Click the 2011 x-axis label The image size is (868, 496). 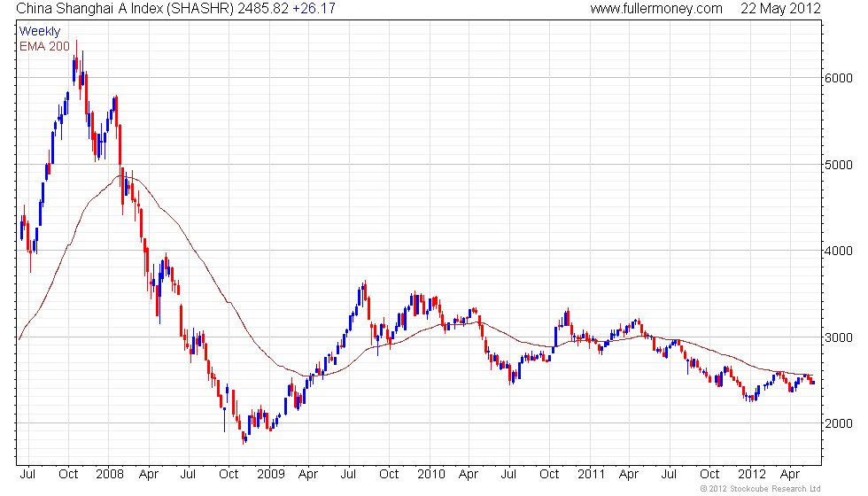pyautogui.click(x=592, y=474)
